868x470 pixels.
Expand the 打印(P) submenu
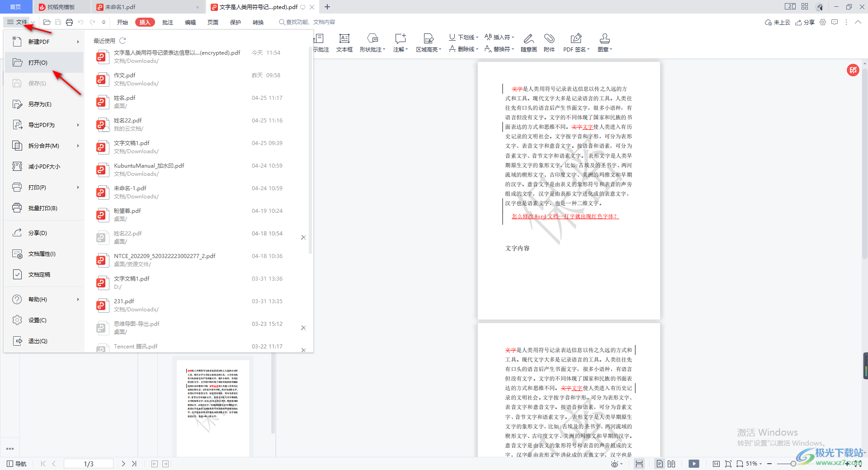(x=78, y=187)
